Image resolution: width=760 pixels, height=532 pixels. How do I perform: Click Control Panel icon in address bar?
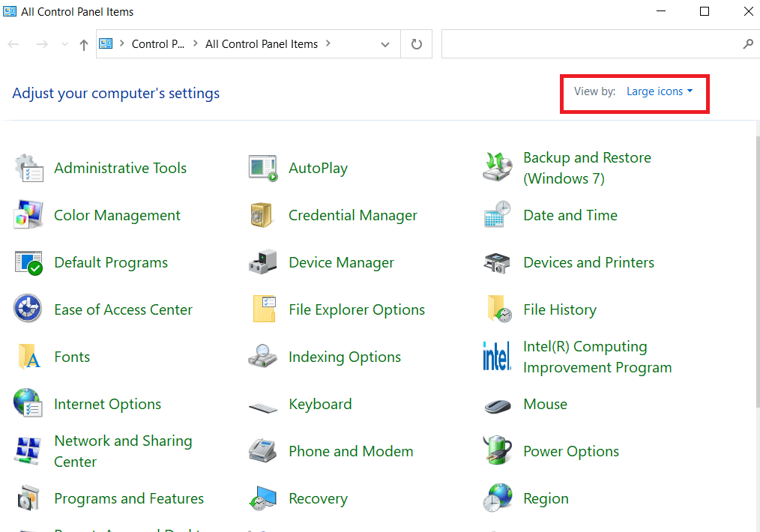point(106,43)
